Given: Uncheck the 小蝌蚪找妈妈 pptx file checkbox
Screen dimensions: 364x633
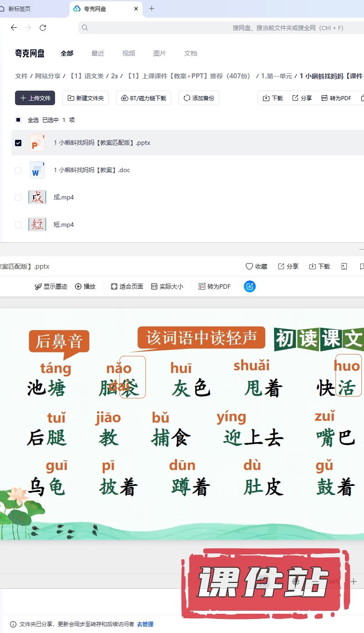Looking at the screenshot, I should point(18,143).
